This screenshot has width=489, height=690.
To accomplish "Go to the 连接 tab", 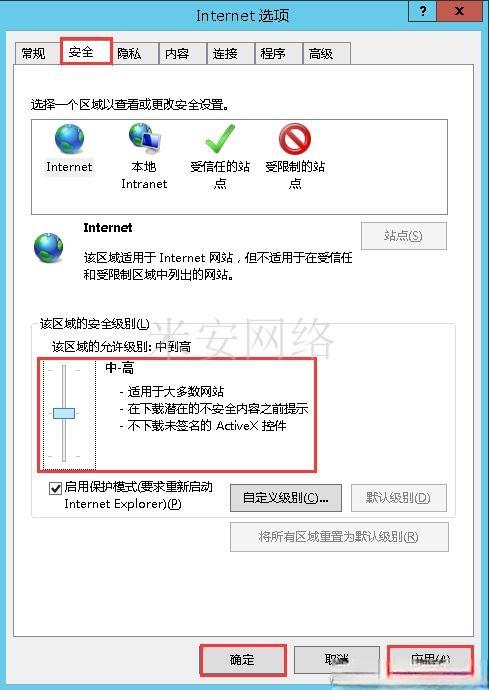I will (x=225, y=54).
